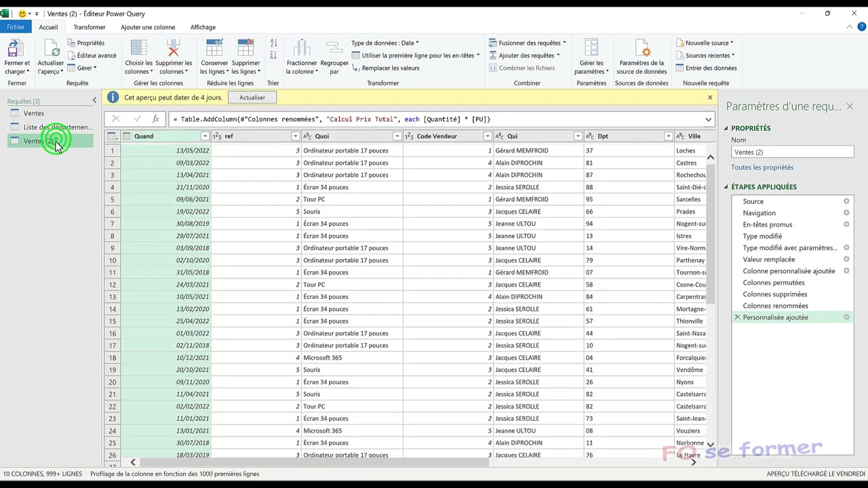The height and width of the screenshot is (488, 868).
Task: Sort descending with the Z-A icon
Action: coord(273,56)
